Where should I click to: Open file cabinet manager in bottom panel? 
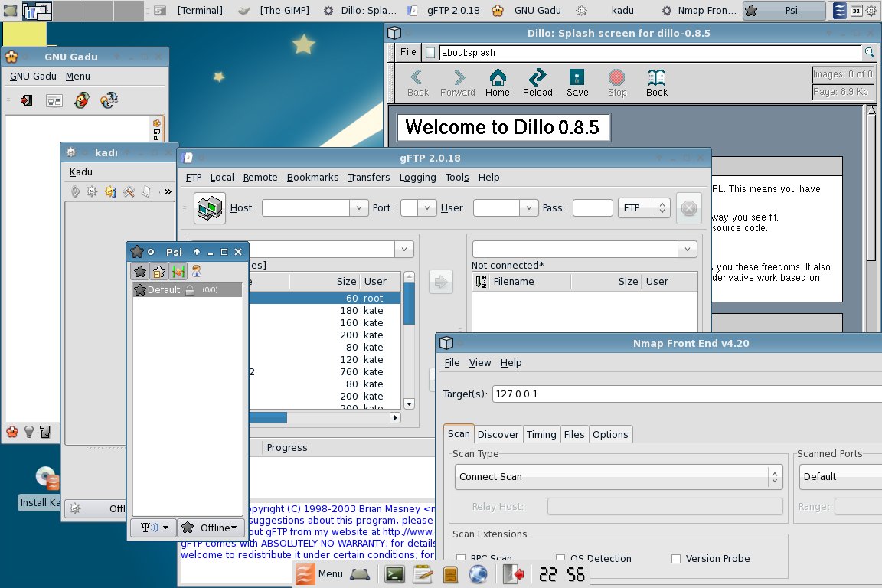coord(450,574)
